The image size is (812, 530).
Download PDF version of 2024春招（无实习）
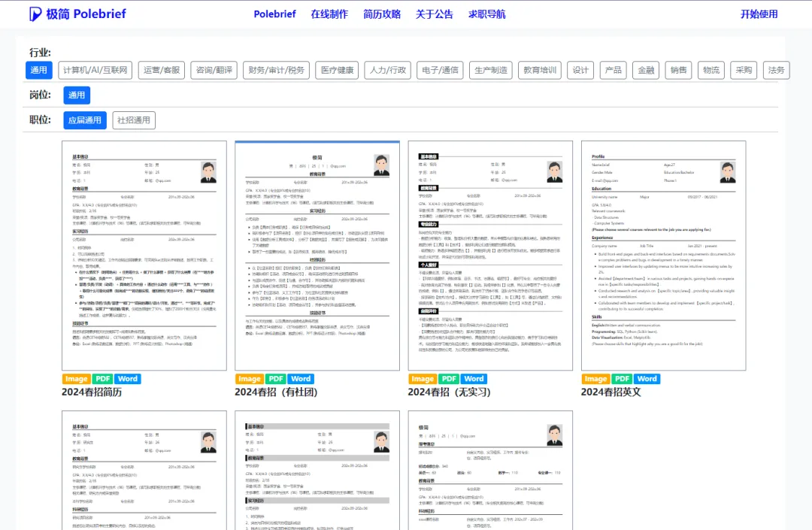449,379
